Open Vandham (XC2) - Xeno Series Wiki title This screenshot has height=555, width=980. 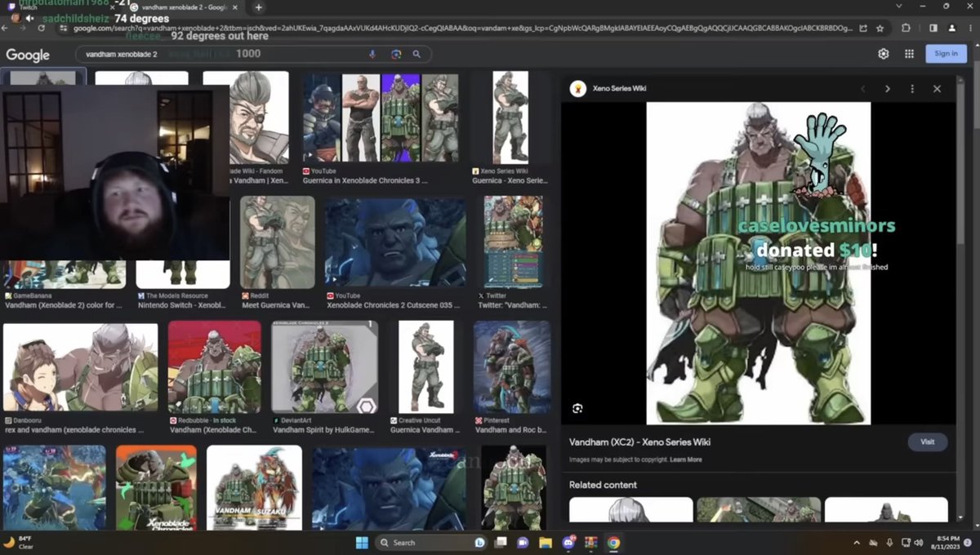tap(639, 442)
